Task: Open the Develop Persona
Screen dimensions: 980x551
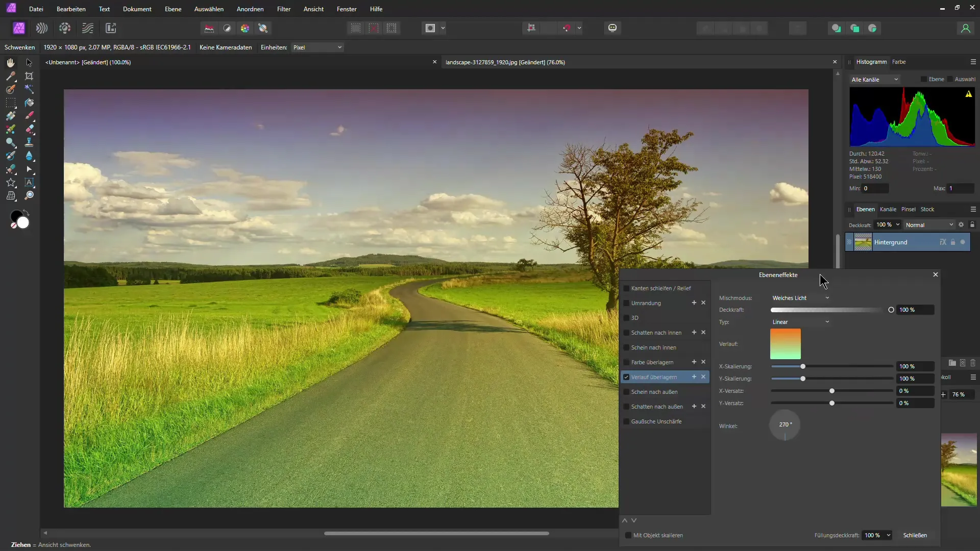Action: point(65,28)
